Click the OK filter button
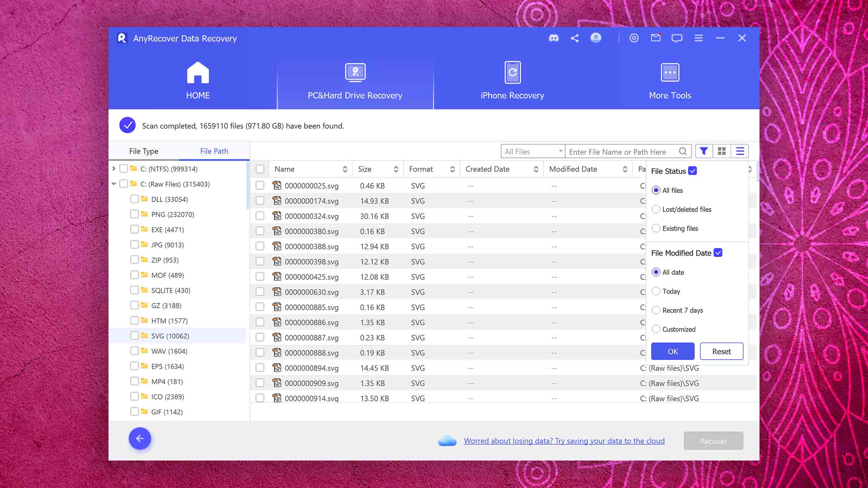This screenshot has width=868, height=488. (x=673, y=351)
